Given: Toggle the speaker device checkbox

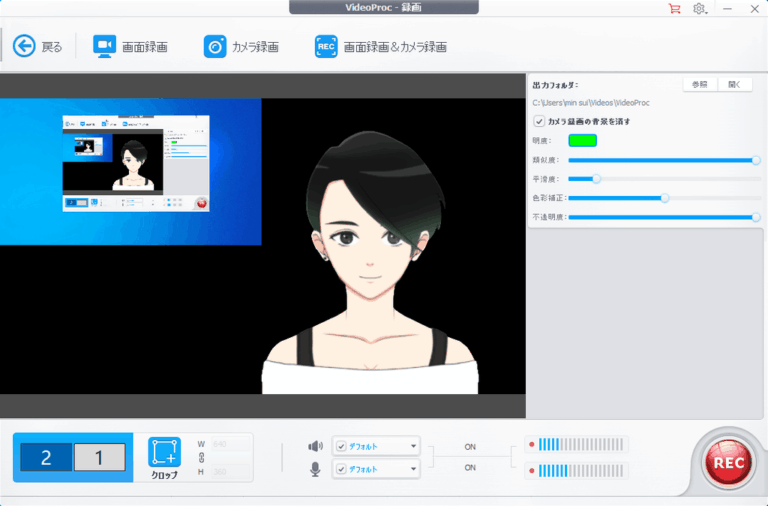Looking at the screenshot, I should pos(341,446).
